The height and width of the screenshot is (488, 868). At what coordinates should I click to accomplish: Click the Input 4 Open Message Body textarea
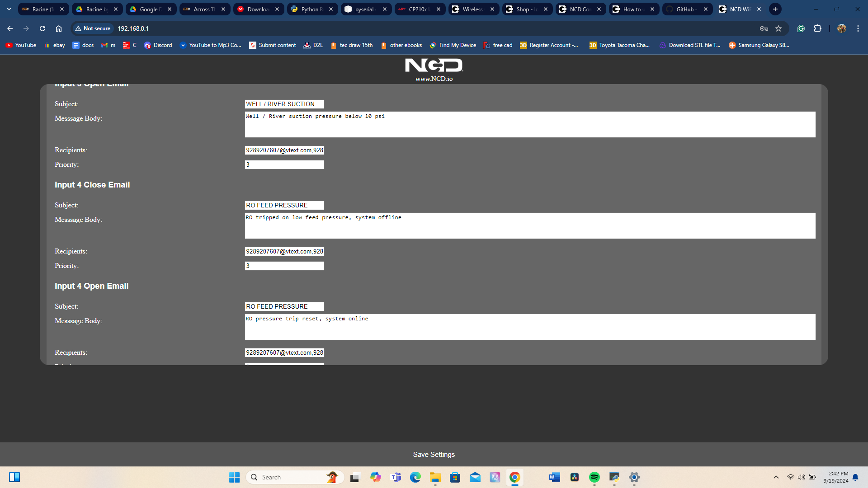point(530,327)
